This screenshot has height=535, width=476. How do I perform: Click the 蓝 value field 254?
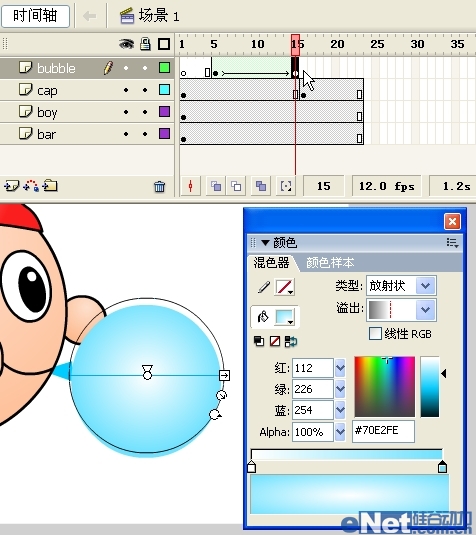point(313,410)
